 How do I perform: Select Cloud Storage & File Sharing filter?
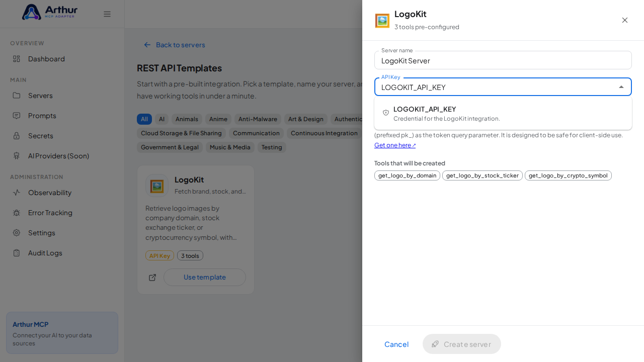[181, 133]
